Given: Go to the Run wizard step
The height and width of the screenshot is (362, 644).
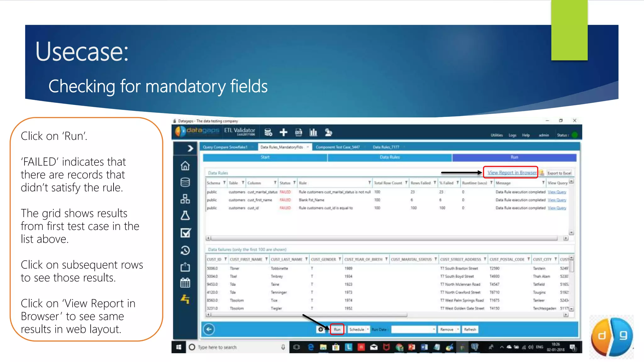Looking at the screenshot, I should [514, 157].
